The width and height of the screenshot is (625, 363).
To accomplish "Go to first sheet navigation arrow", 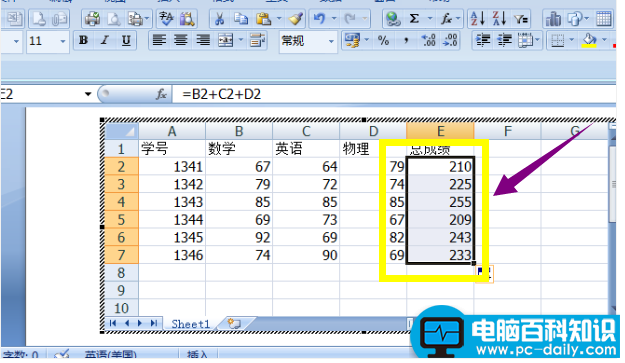I will pos(113,323).
